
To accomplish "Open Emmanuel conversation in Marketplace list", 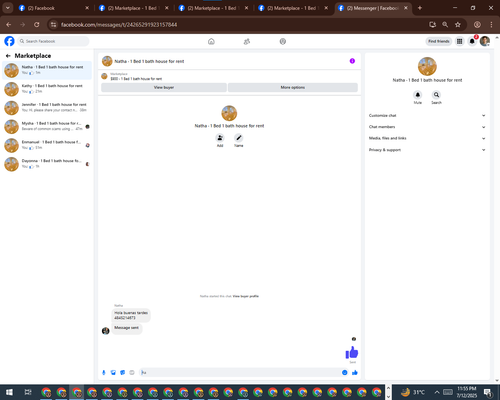I will pos(47,145).
